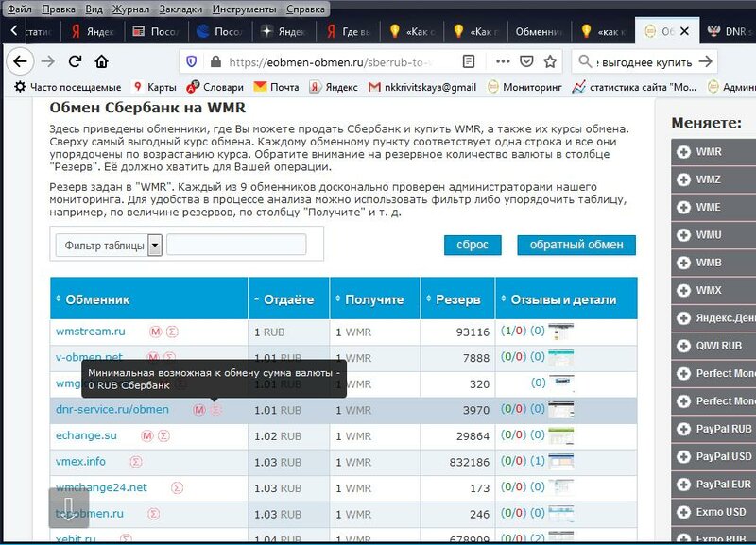Click the URL address field
756x545 pixels.
click(331, 61)
